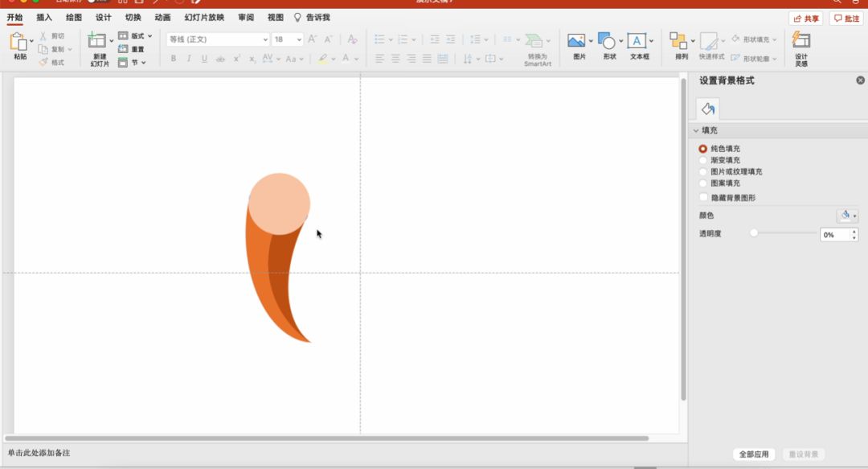Click the notes area (单击此处添加备注)
The image size is (868, 469).
(39, 453)
